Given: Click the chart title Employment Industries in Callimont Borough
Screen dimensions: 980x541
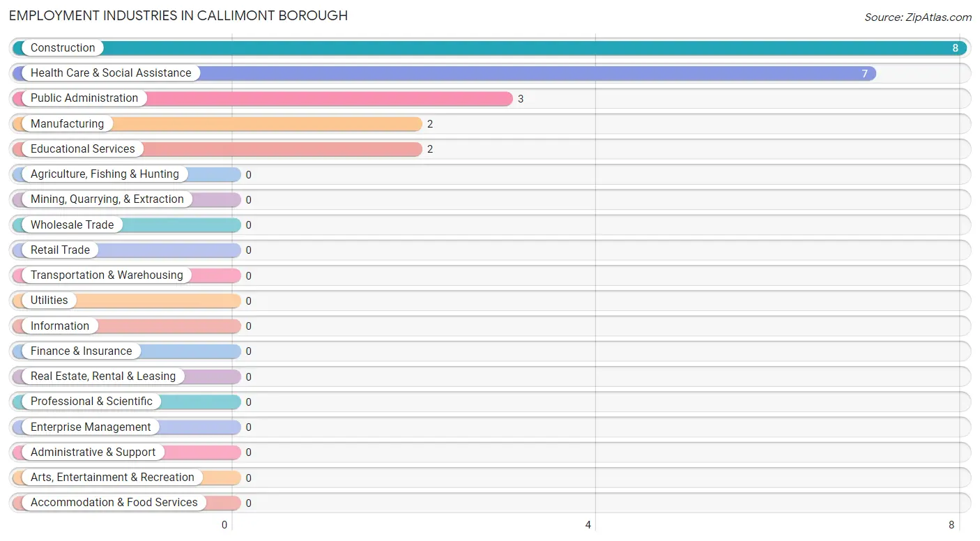Looking at the screenshot, I should point(178,15).
